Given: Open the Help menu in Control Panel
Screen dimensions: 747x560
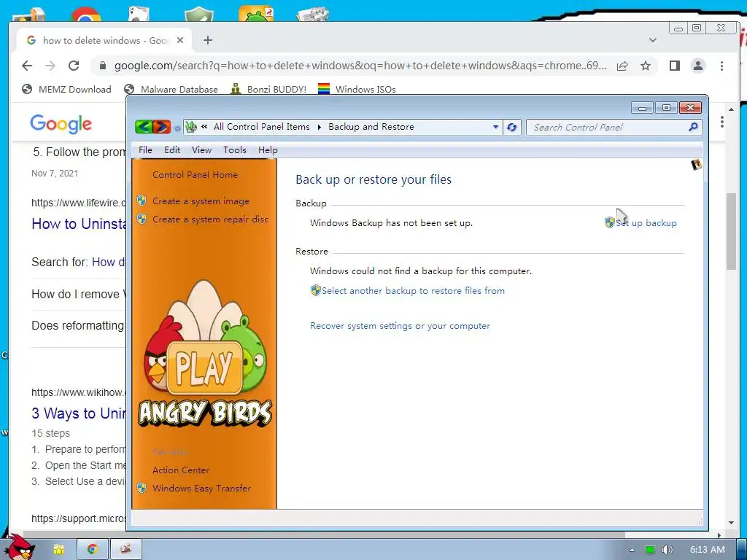Looking at the screenshot, I should coord(268,150).
